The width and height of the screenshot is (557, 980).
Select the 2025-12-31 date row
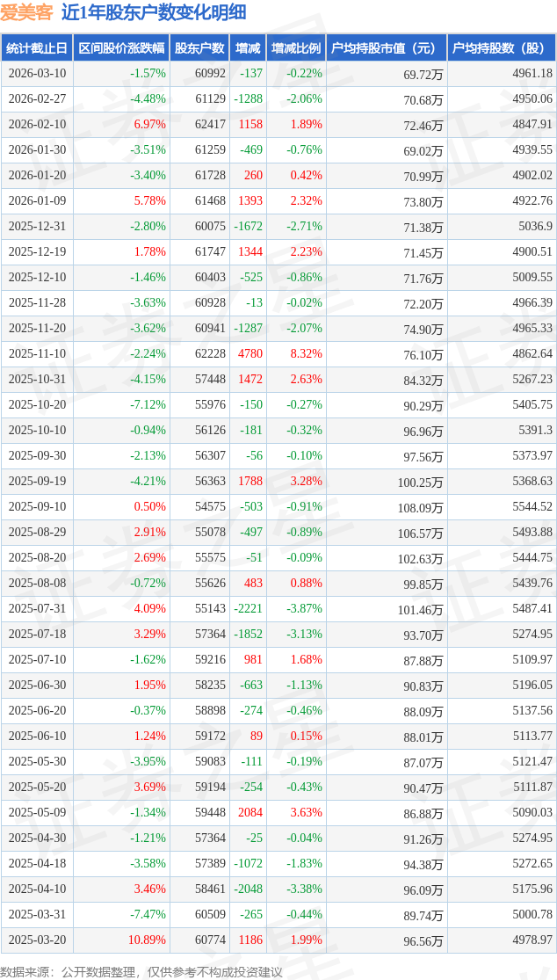coord(36,227)
